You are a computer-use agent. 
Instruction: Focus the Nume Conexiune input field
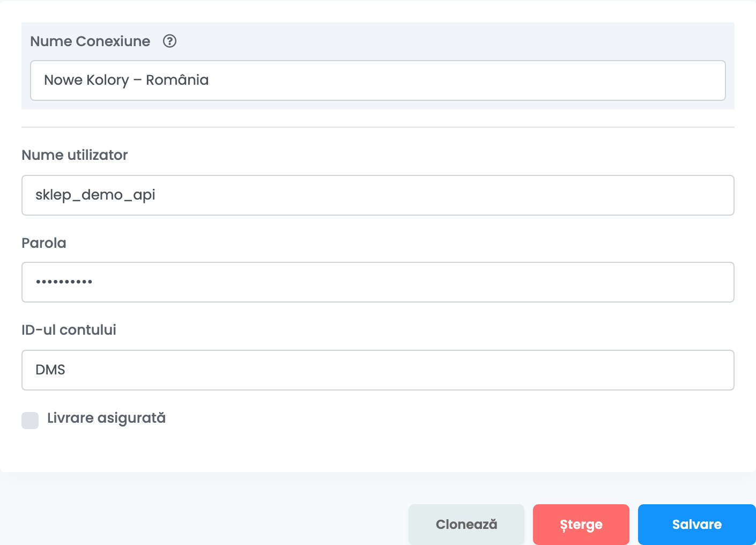[378, 80]
